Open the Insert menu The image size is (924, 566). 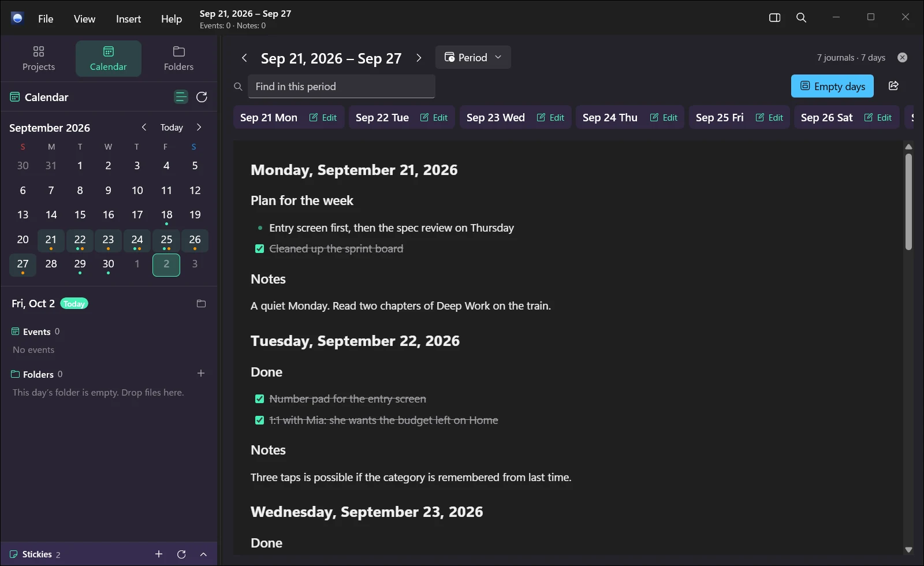128,18
